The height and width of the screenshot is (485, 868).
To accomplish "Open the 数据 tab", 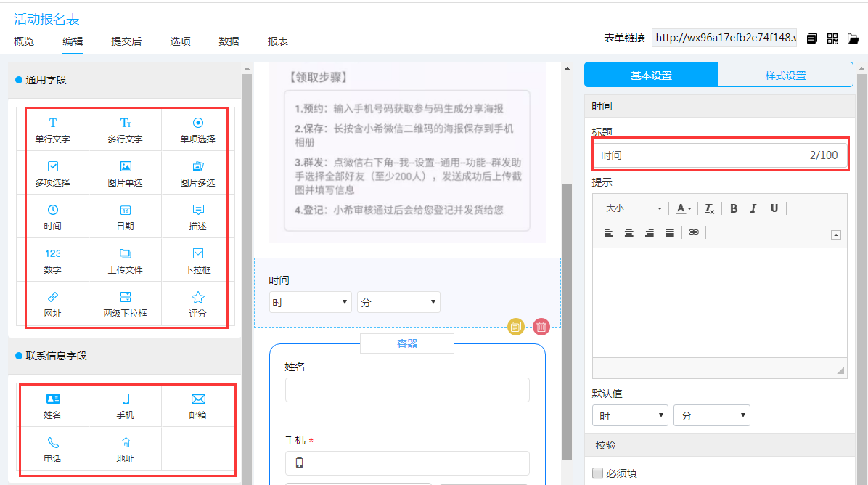I will [x=229, y=41].
